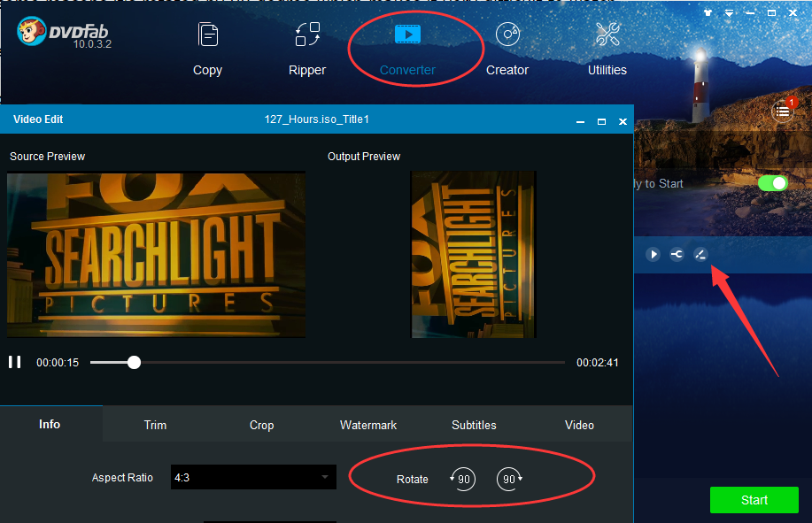Close the Video Edit dialog

[x=623, y=121]
